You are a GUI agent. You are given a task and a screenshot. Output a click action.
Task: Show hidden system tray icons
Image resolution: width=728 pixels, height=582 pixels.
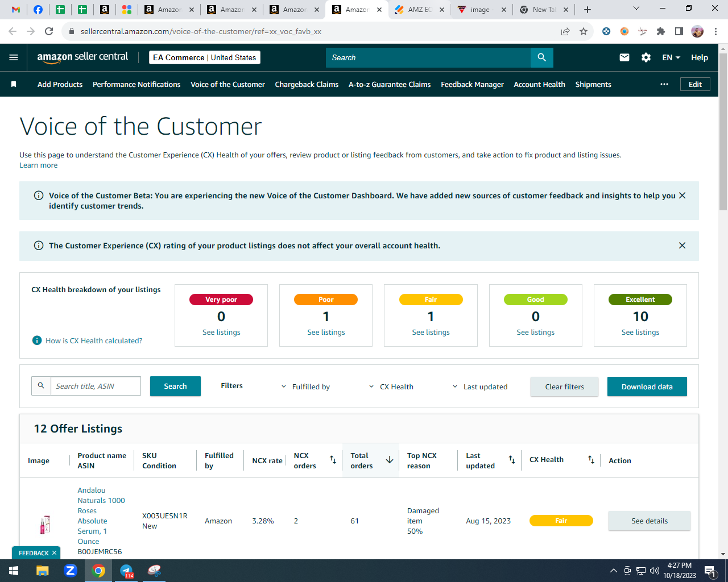(x=613, y=571)
